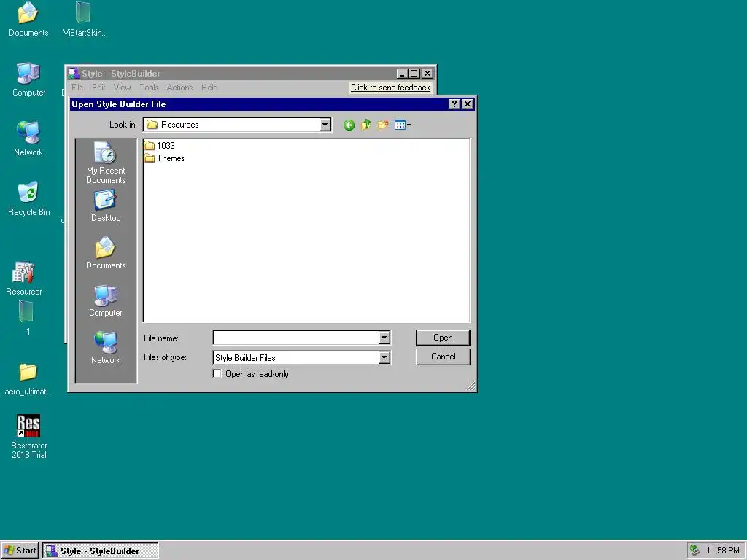Viewport: 747px width, 560px height.
Task: Go up one folder level icon
Action: [366, 125]
